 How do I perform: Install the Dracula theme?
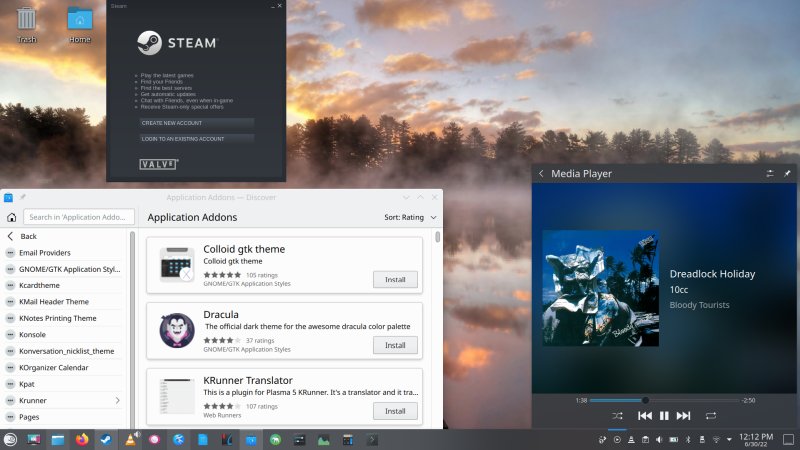[x=395, y=345]
